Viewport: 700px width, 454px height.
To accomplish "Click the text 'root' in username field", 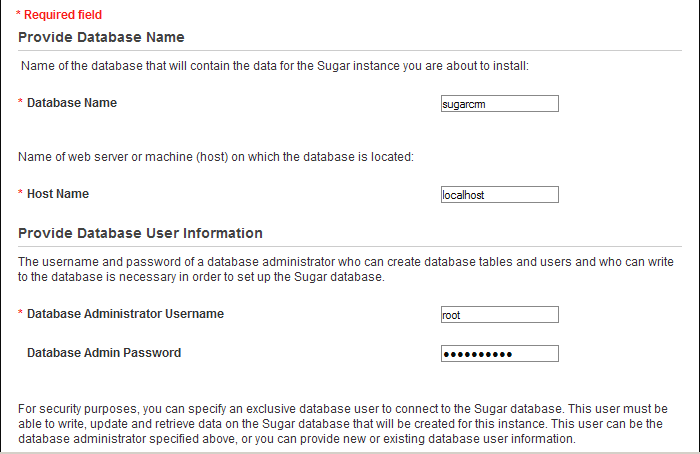I will point(451,315).
